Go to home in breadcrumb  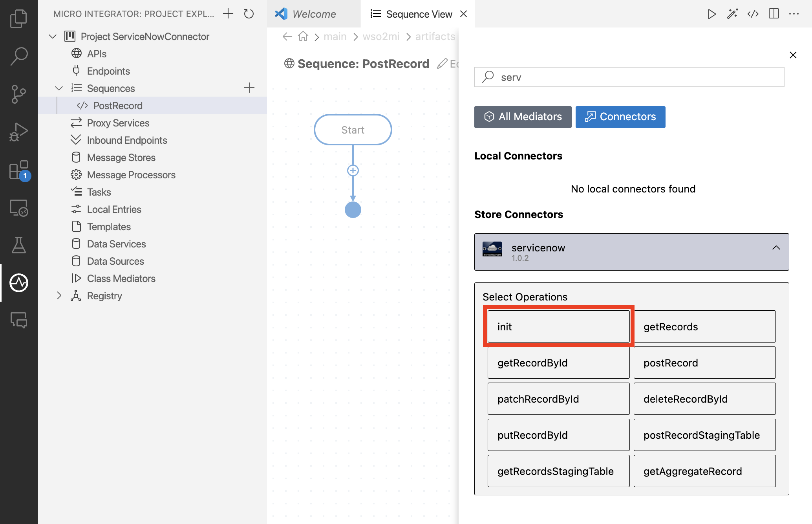coord(303,37)
